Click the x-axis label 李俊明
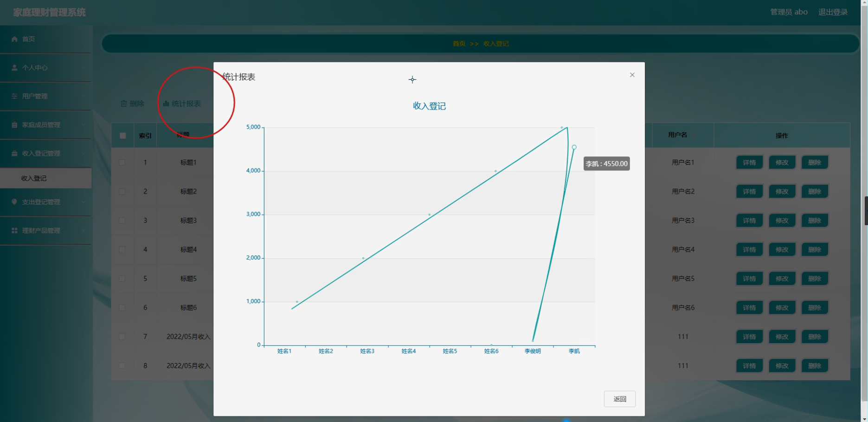Image resolution: width=868 pixels, height=422 pixels. 533,351
